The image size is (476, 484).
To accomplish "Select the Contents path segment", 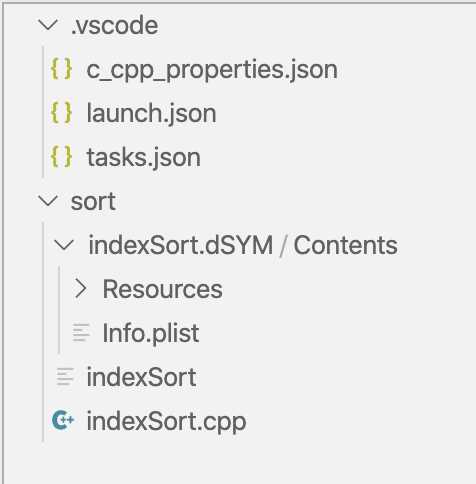I will 345,245.
